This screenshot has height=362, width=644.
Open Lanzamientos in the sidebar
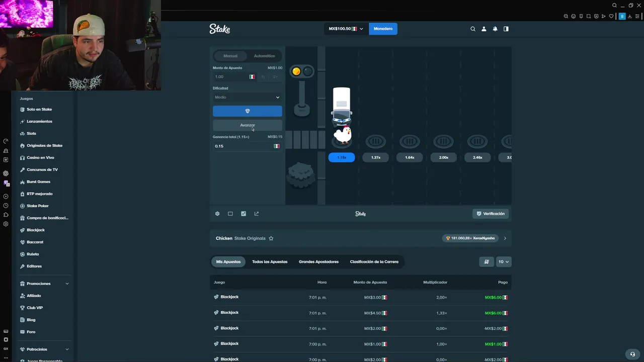point(39,121)
